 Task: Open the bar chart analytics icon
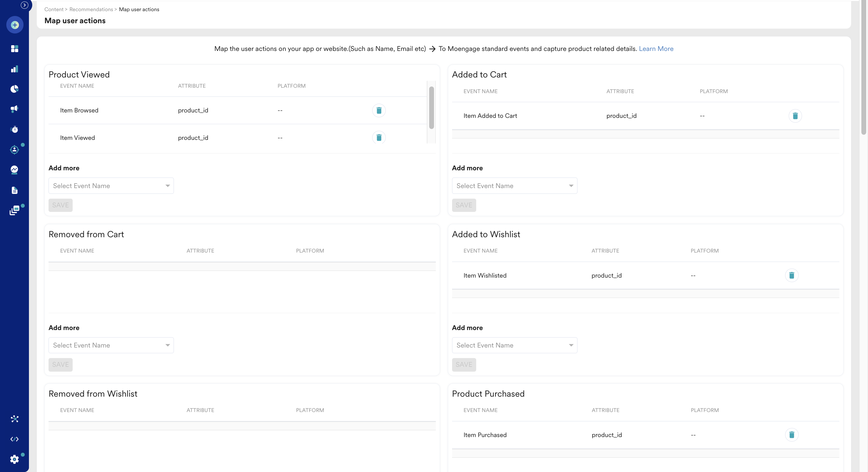[14, 69]
